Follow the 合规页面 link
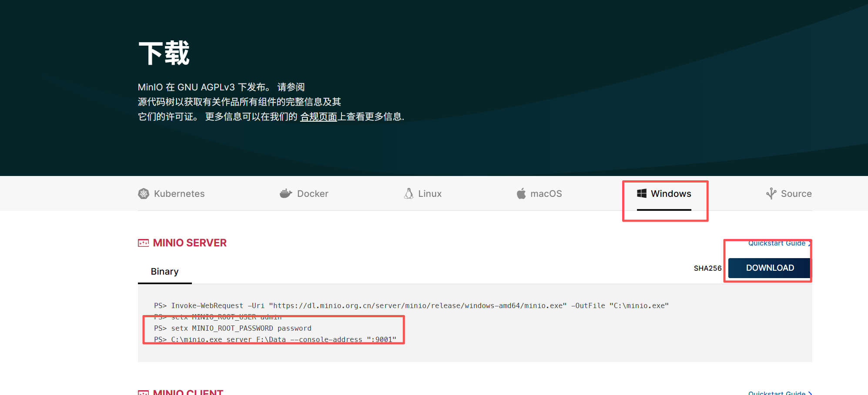The image size is (868, 395). click(x=318, y=117)
